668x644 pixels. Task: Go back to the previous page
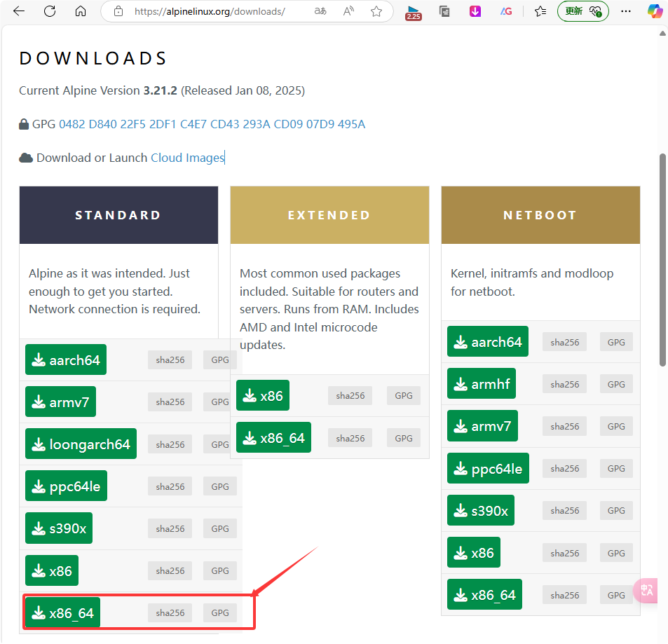pos(19,11)
